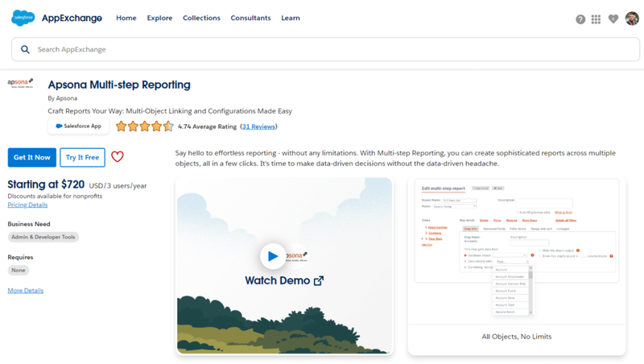Viewport: 644px width, 364px height.
Task: Click the By Apsona provider text
Action: pyautogui.click(x=63, y=98)
